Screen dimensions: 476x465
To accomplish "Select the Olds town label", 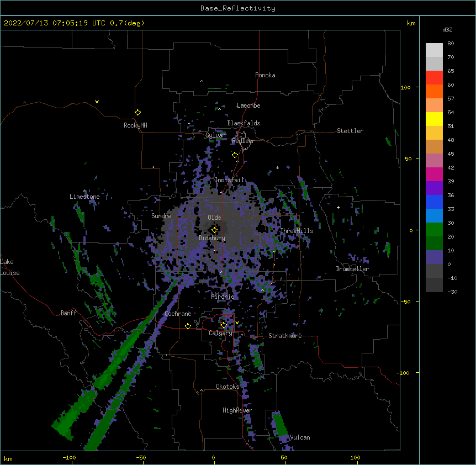I will (214, 218).
